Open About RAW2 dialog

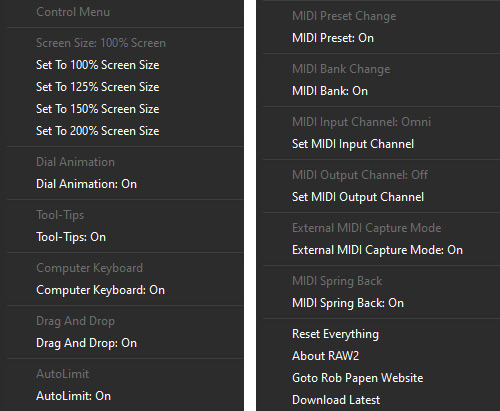[381, 356]
